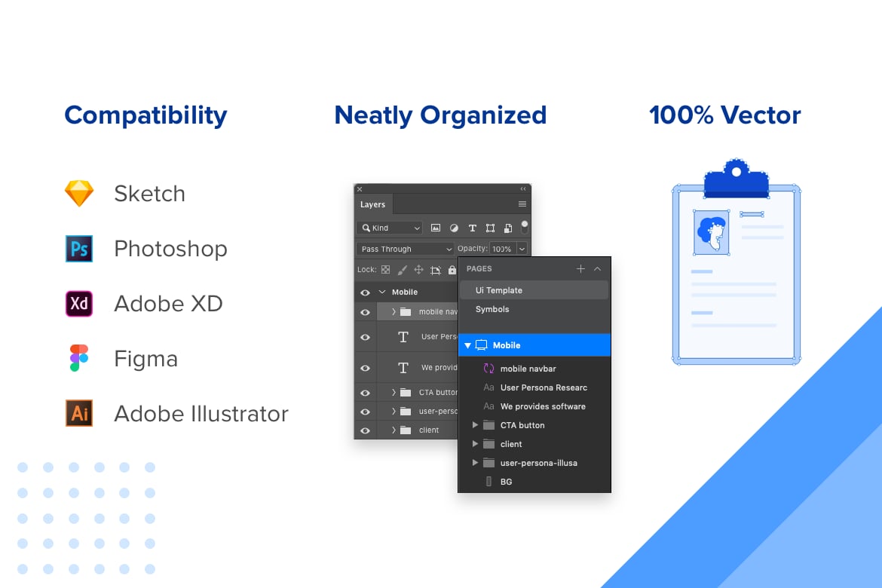Screen dimensions: 882x588
Task: Click the BG layer rectangle icon
Action: point(488,482)
